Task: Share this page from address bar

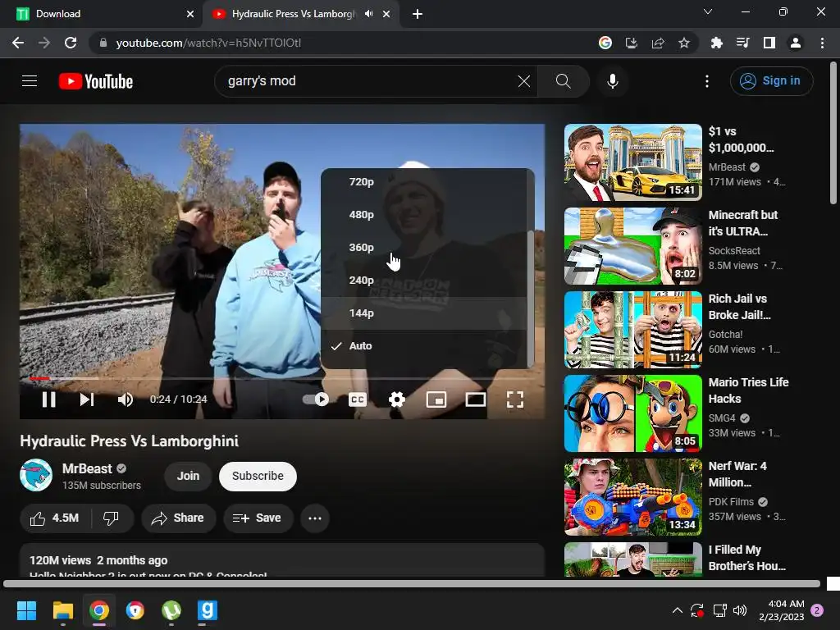Action: pos(658,43)
